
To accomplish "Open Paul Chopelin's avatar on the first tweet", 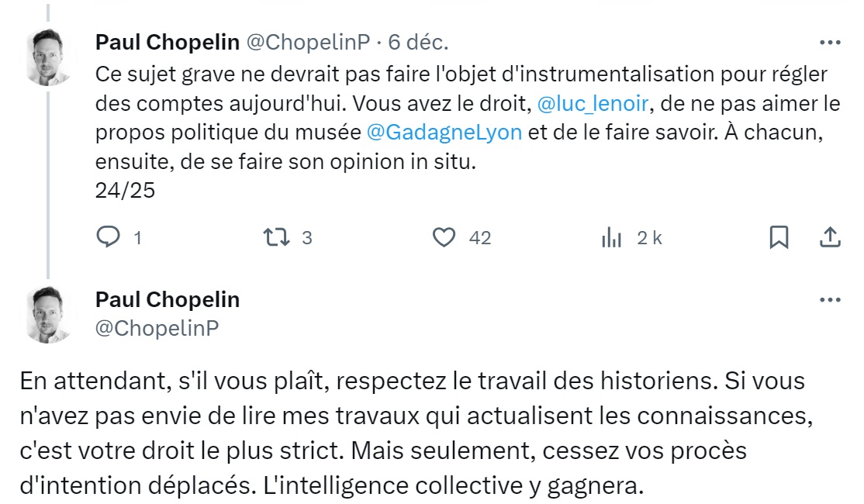I will click(49, 57).
